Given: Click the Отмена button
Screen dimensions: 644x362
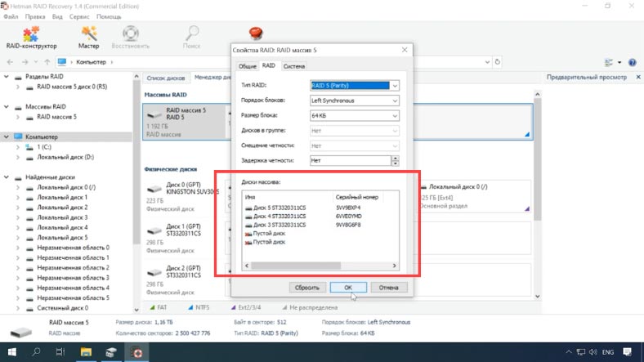Looking at the screenshot, I should (x=388, y=288).
